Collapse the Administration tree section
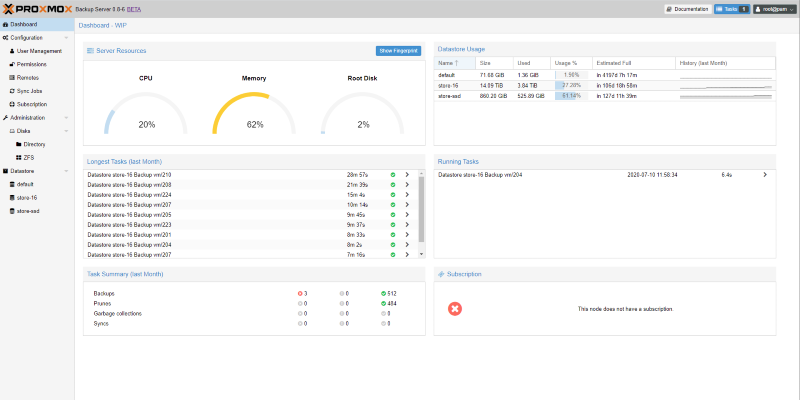 [x=66, y=117]
